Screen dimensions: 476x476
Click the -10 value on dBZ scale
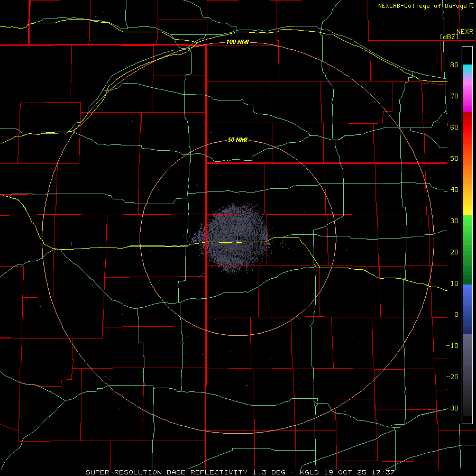point(452,346)
